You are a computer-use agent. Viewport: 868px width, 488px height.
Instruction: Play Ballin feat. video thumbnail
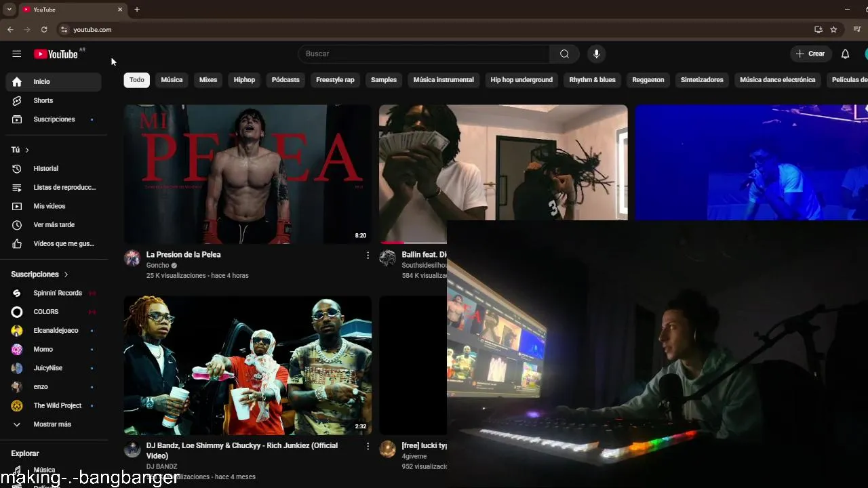point(503,163)
